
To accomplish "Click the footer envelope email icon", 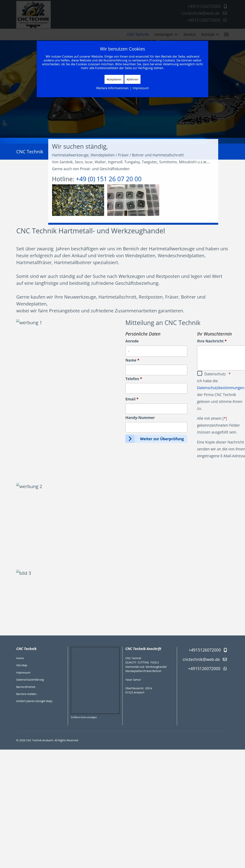I will click(225, 659).
